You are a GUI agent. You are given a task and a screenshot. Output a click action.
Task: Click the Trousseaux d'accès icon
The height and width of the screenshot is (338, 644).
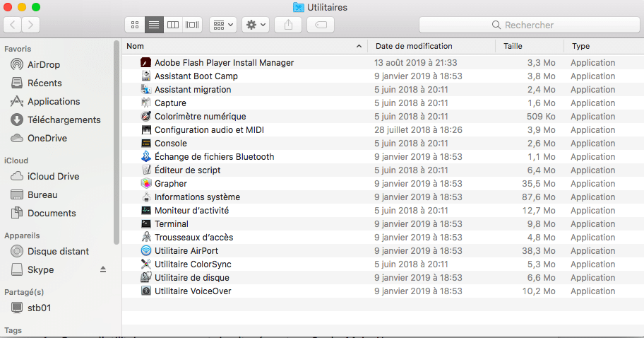tap(145, 238)
